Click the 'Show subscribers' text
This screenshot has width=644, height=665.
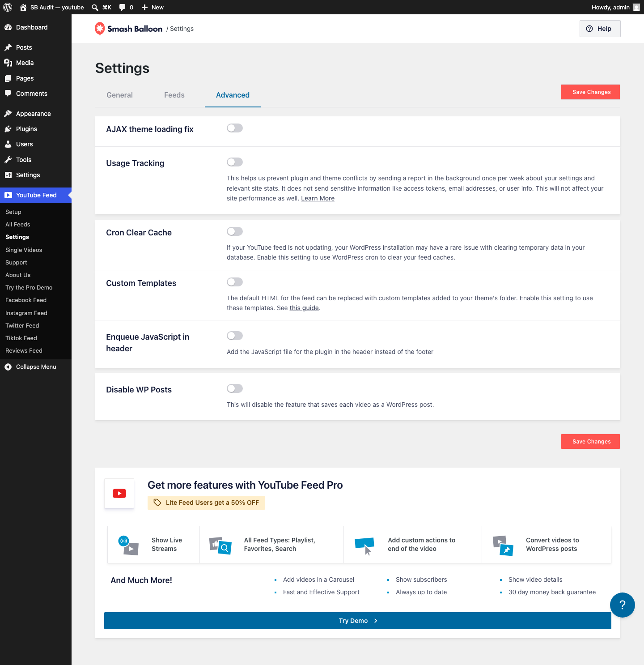[x=421, y=580]
